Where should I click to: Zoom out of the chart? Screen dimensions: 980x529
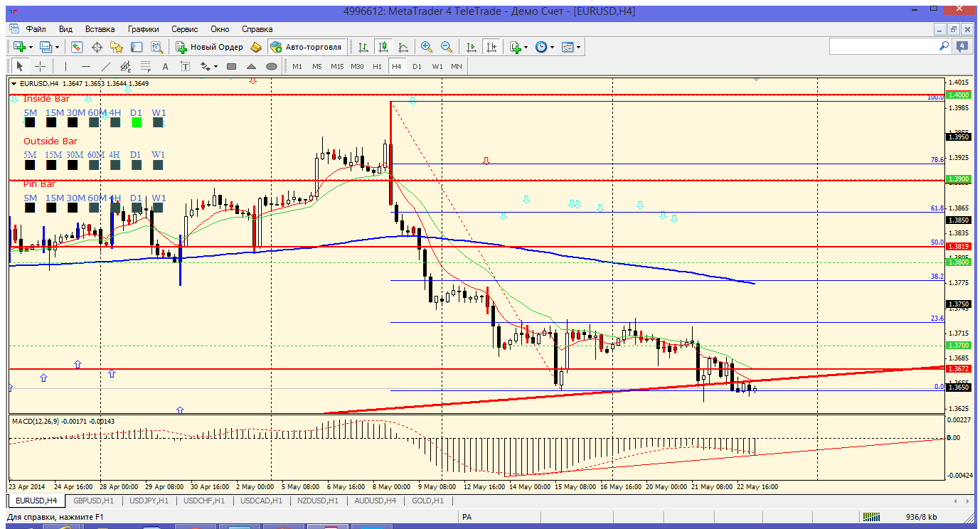click(447, 47)
